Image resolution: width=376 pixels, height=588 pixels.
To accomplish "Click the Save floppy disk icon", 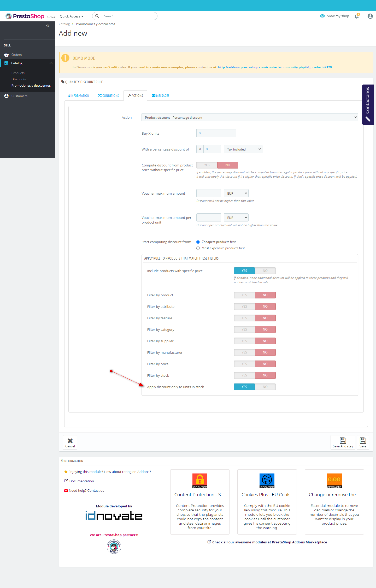I will point(363,441).
